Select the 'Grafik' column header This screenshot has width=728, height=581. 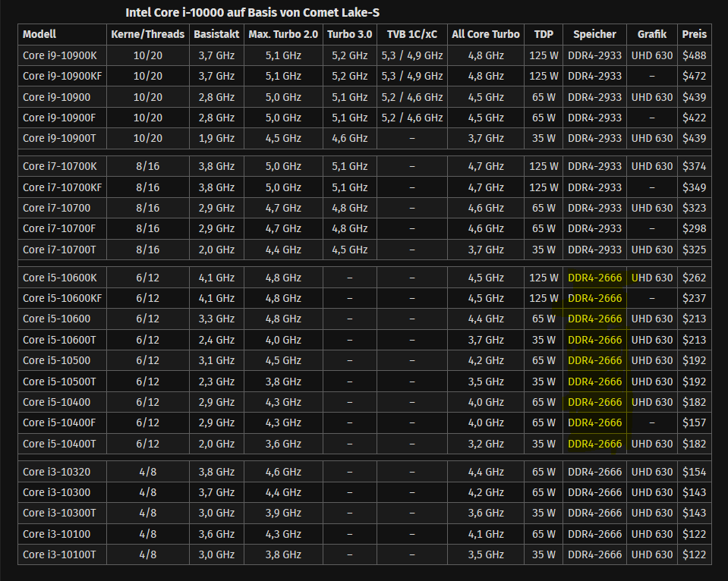pos(652,34)
